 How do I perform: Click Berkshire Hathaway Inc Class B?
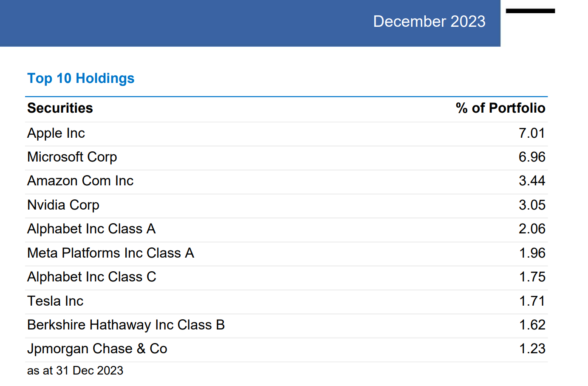(126, 325)
